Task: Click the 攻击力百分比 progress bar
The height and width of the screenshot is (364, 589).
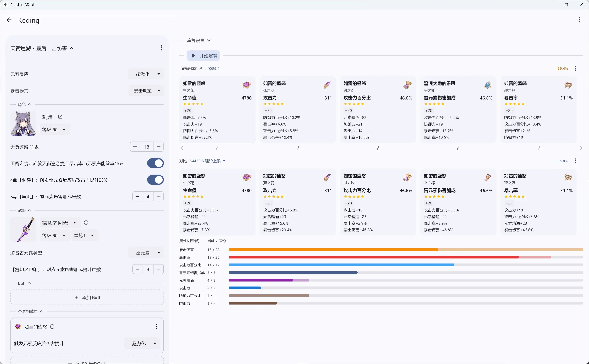Action: click(x=406, y=265)
